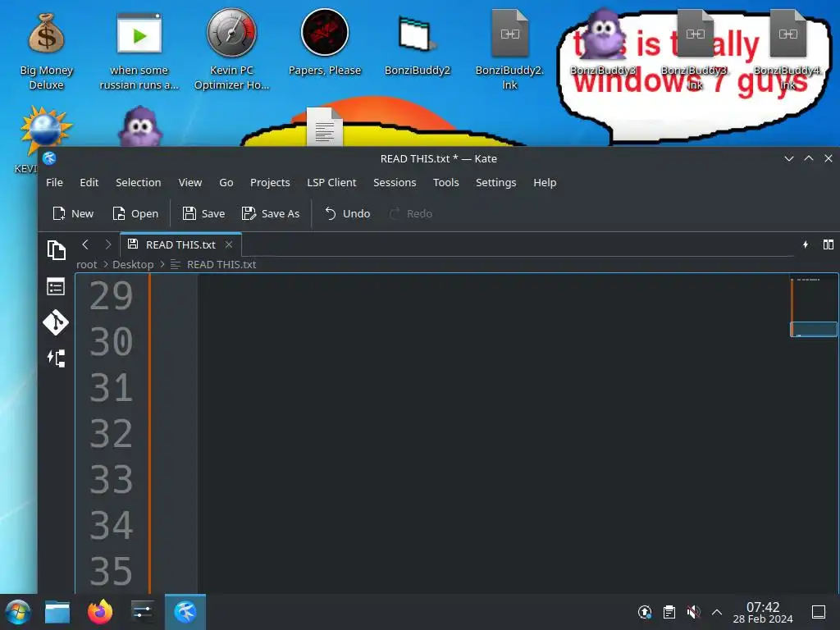Click the Redo toolbar button
This screenshot has height=630, width=840.
(411, 214)
